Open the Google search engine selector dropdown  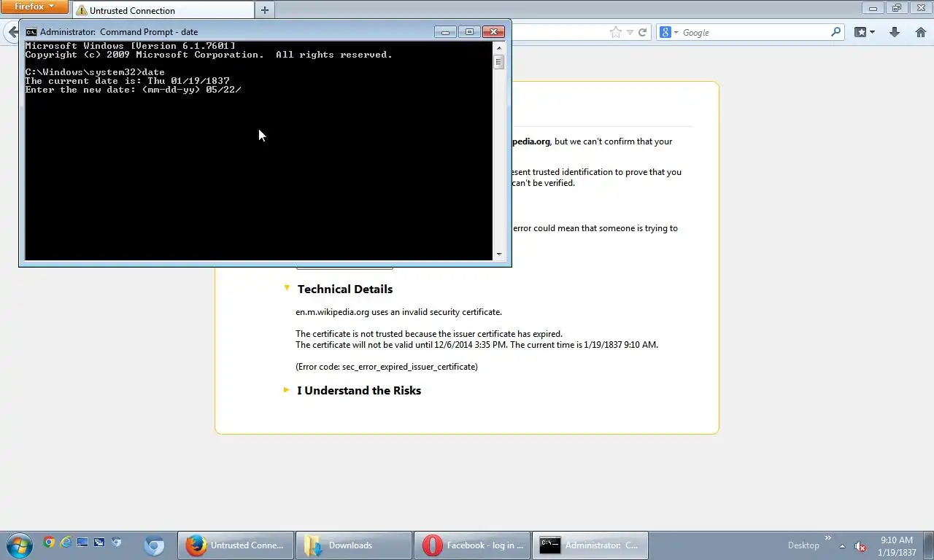click(669, 33)
